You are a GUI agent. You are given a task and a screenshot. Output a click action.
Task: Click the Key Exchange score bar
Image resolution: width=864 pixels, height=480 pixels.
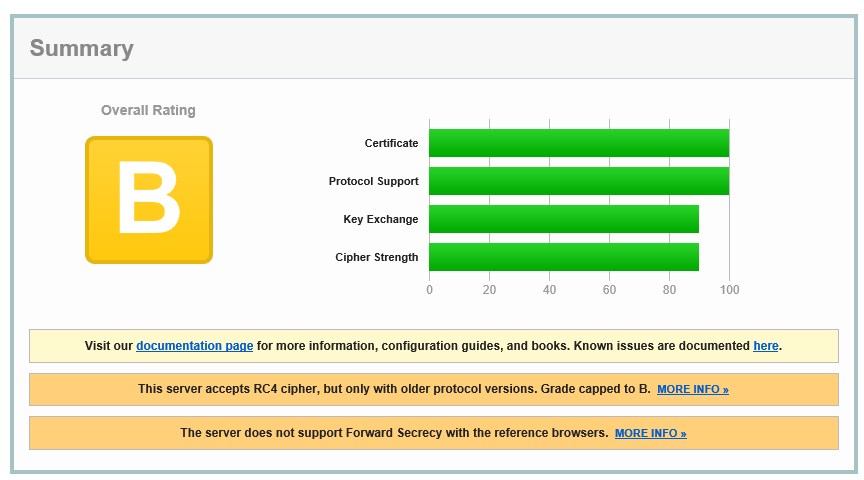point(564,219)
